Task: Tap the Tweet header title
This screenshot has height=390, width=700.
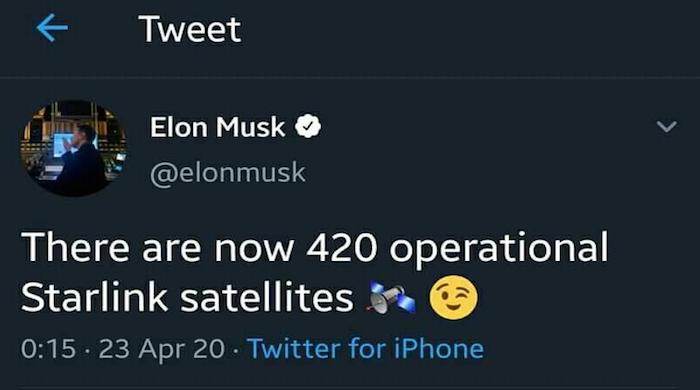Action: coord(190,29)
